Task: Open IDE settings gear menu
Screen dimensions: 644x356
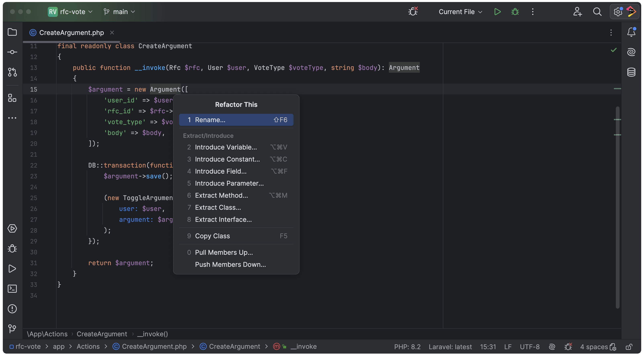Action: (x=618, y=11)
